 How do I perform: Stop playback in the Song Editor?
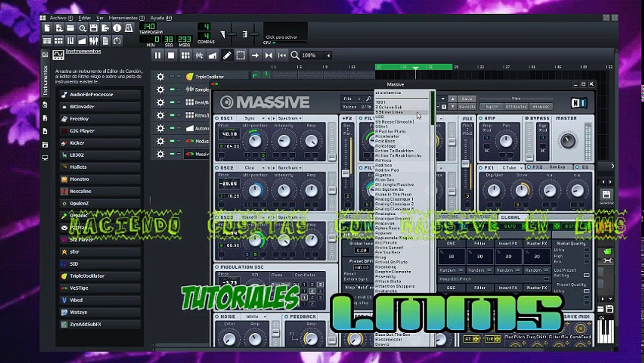(x=171, y=55)
